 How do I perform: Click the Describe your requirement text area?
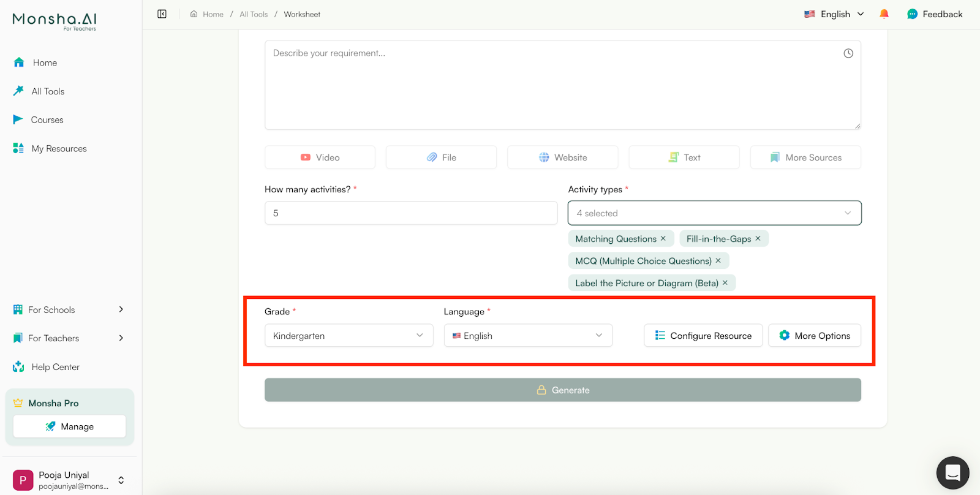tap(563, 85)
